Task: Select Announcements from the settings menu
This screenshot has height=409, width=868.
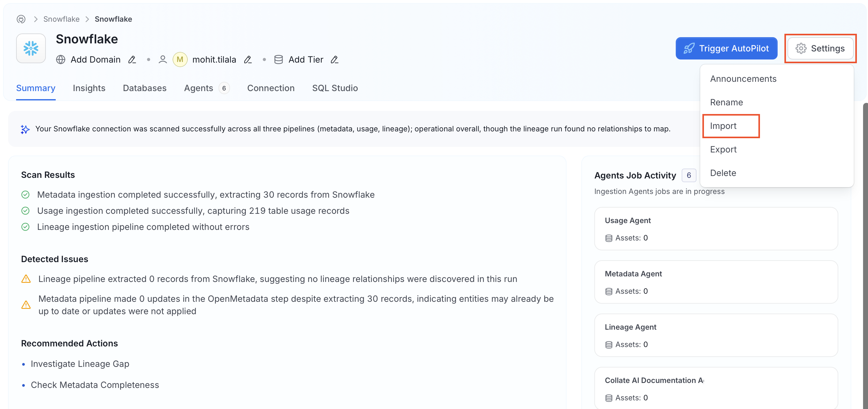Action: click(x=777, y=79)
